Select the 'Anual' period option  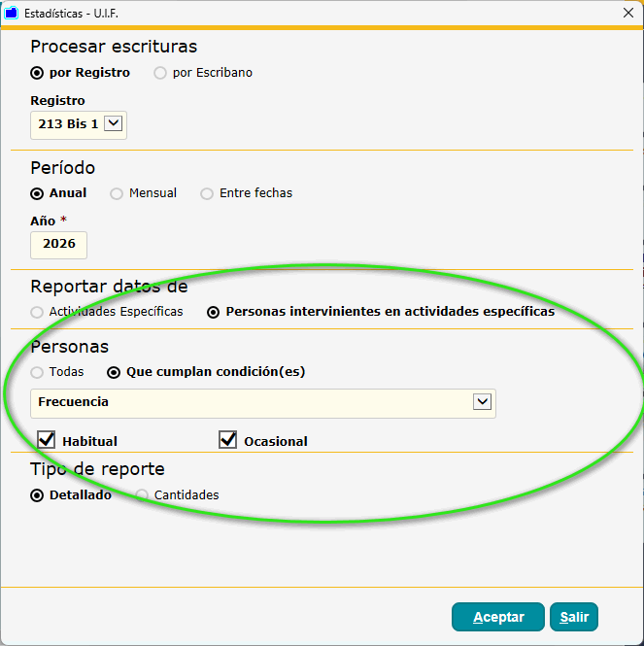click(38, 193)
